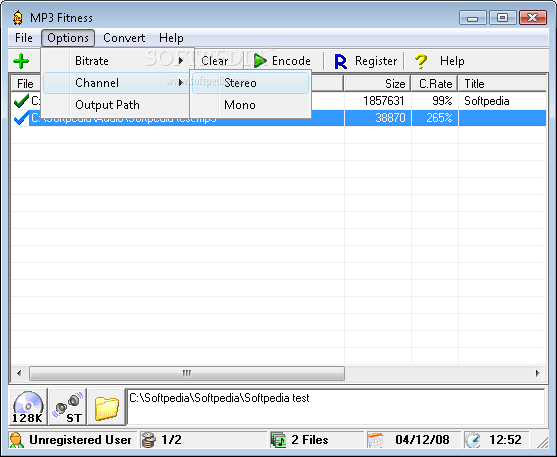557x457 pixels.
Task: Minimize the MP3 Fitness window
Action: (x=473, y=17)
